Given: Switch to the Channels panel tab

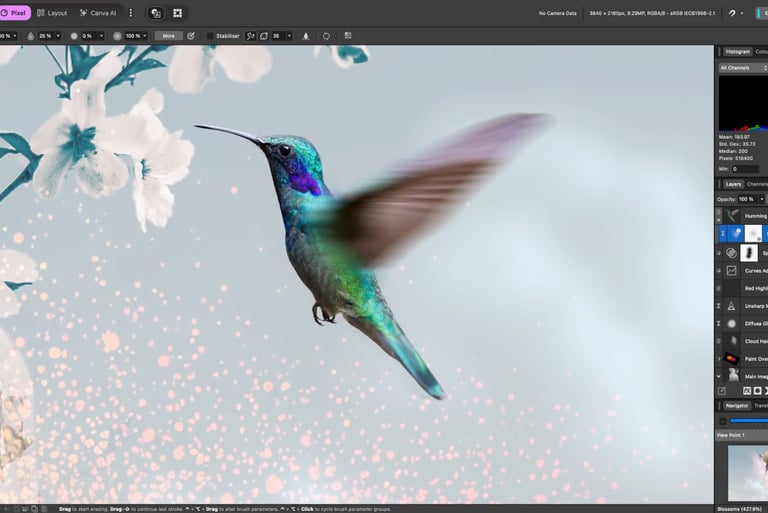Looking at the screenshot, I should 757,184.
